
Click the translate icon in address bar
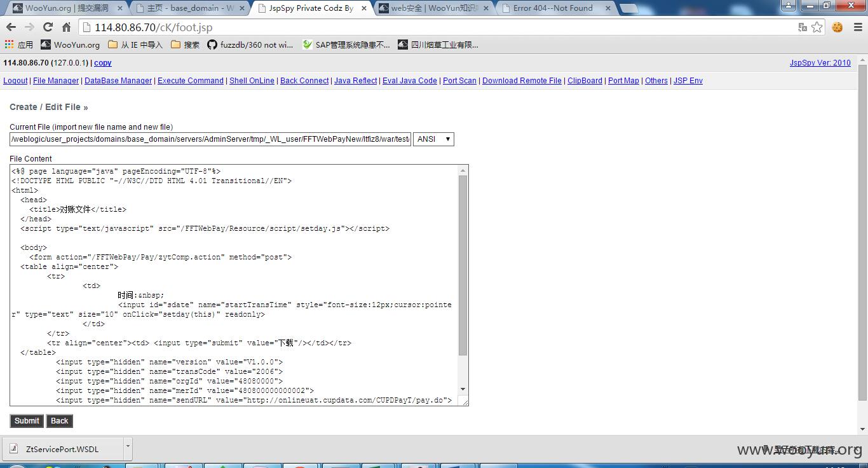click(803, 27)
